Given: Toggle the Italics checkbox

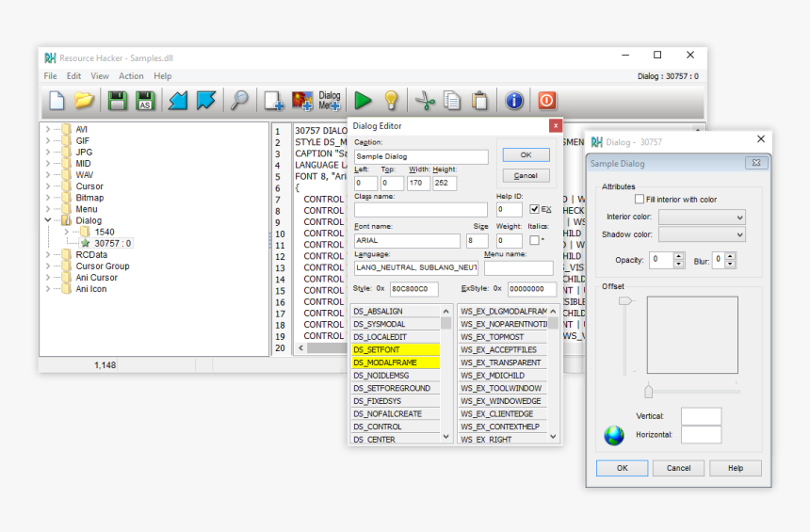Looking at the screenshot, I should tap(535, 240).
